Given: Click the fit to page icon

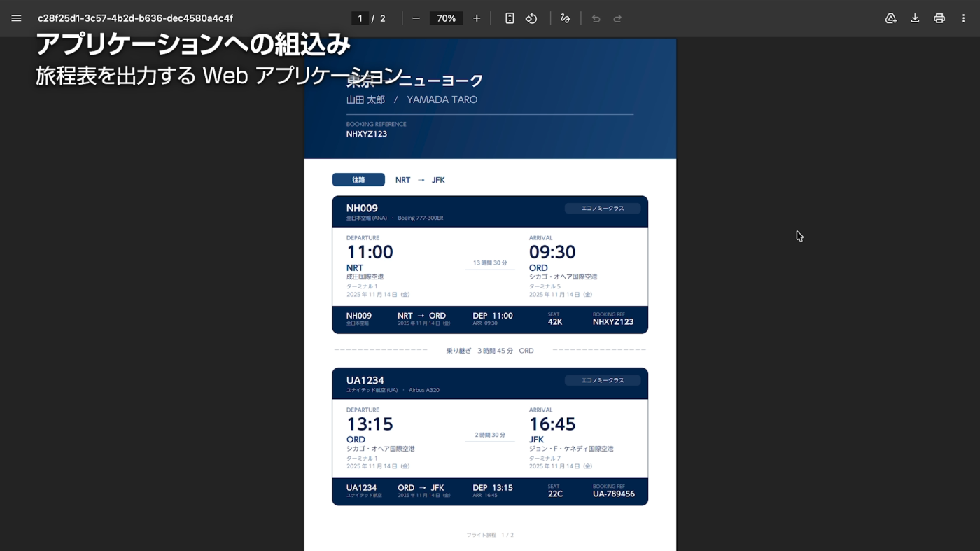Looking at the screenshot, I should point(510,18).
